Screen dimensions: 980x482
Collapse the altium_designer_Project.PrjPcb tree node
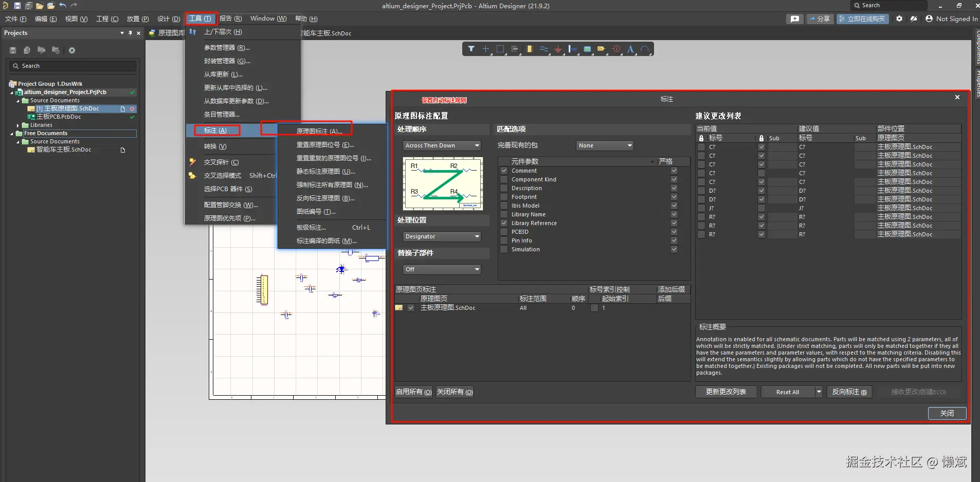pyautogui.click(x=12, y=92)
